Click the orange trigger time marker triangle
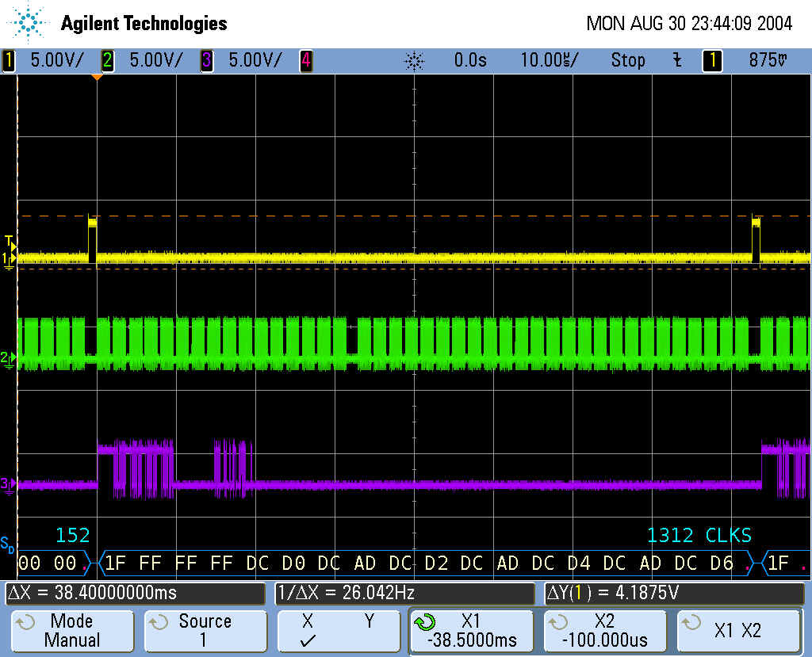The image size is (812, 657). coord(97,78)
